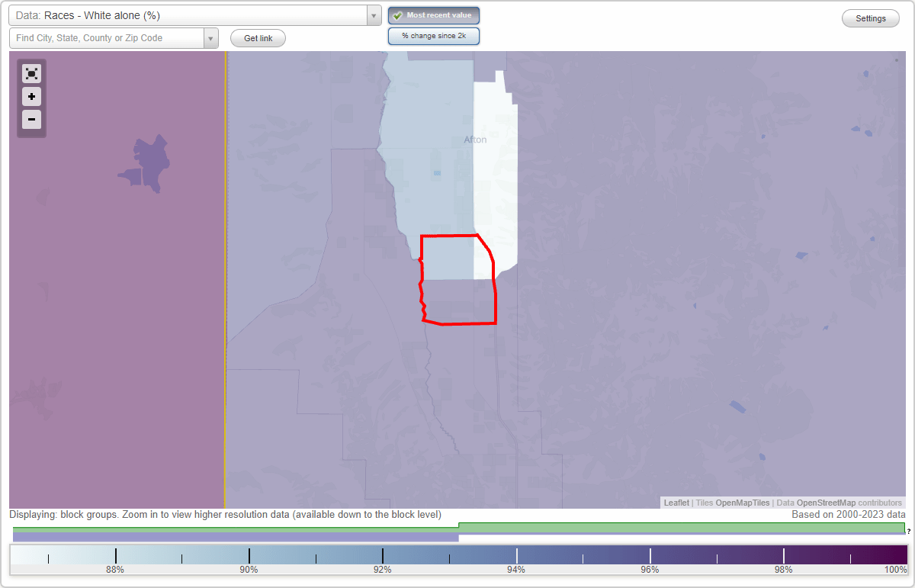Click the 'Get link' button
This screenshot has height=588, width=915.
257,38
